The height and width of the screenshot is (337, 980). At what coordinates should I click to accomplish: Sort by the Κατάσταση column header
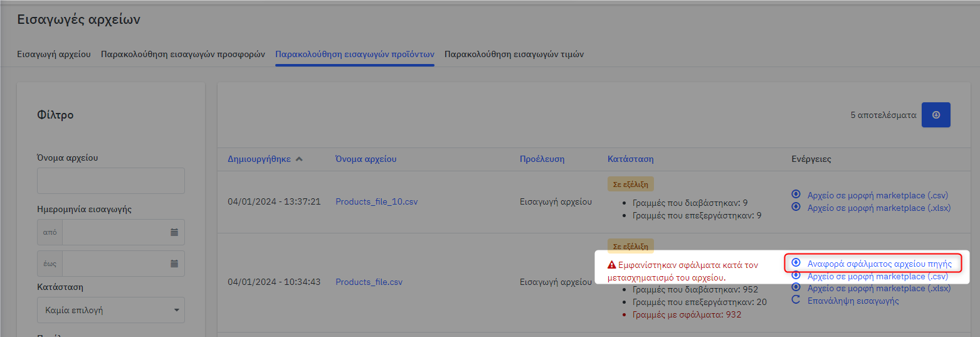[x=630, y=159]
